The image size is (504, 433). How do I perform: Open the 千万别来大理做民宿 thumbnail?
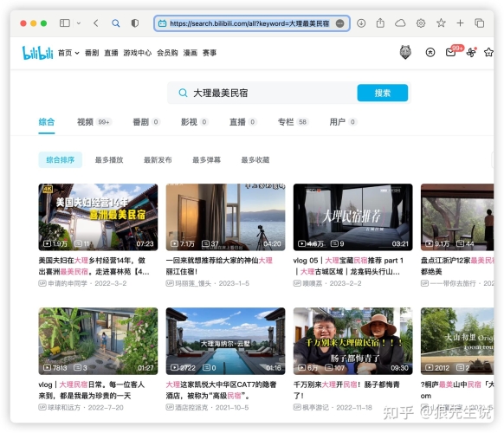pos(353,341)
